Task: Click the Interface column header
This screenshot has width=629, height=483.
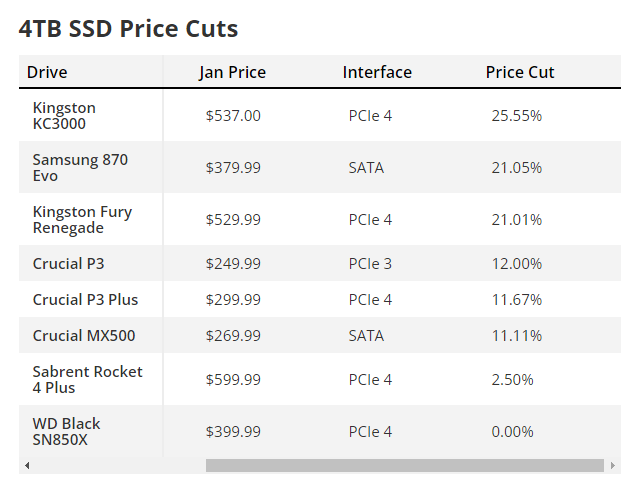Action: tap(377, 72)
